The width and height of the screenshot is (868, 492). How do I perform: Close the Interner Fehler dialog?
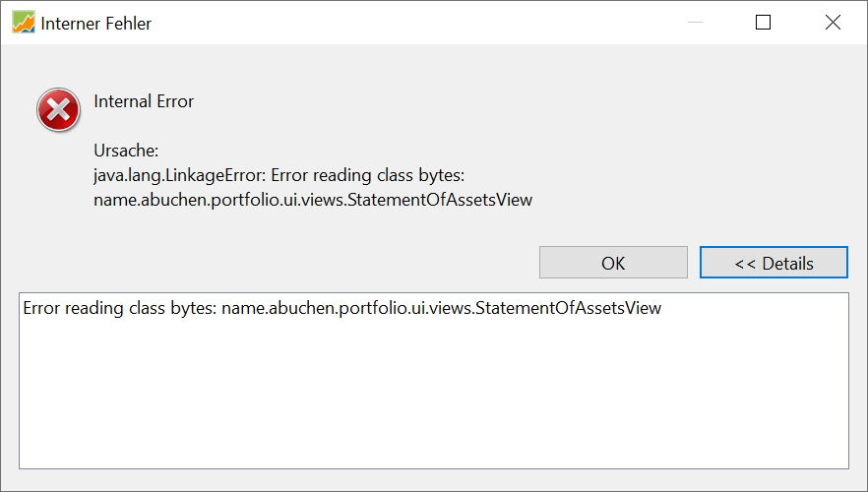833,23
